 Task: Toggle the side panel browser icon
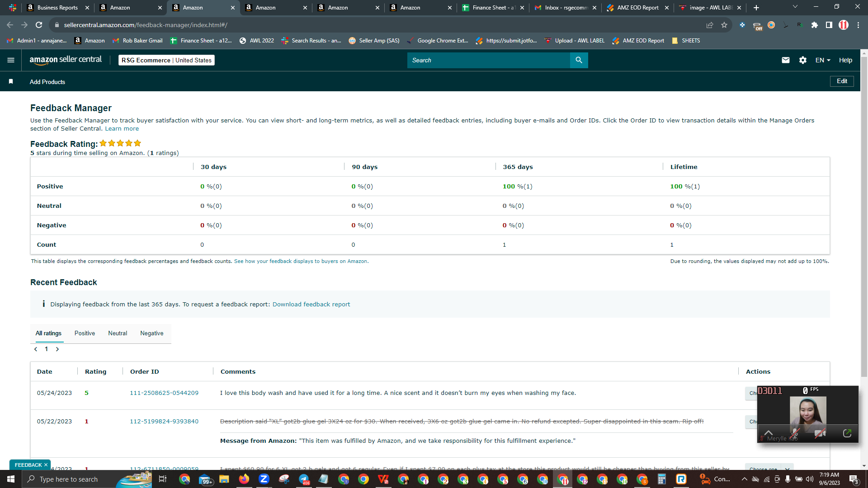tap(829, 25)
